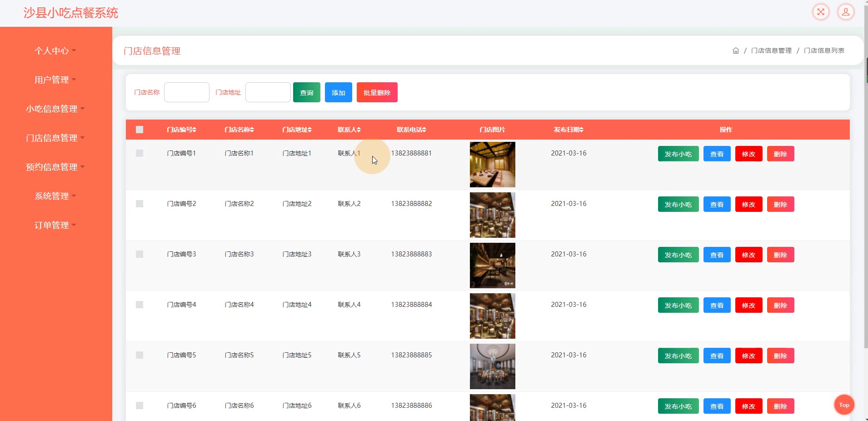The height and width of the screenshot is (421, 868).
Task: Check the row for 门店编号1
Action: click(x=140, y=153)
